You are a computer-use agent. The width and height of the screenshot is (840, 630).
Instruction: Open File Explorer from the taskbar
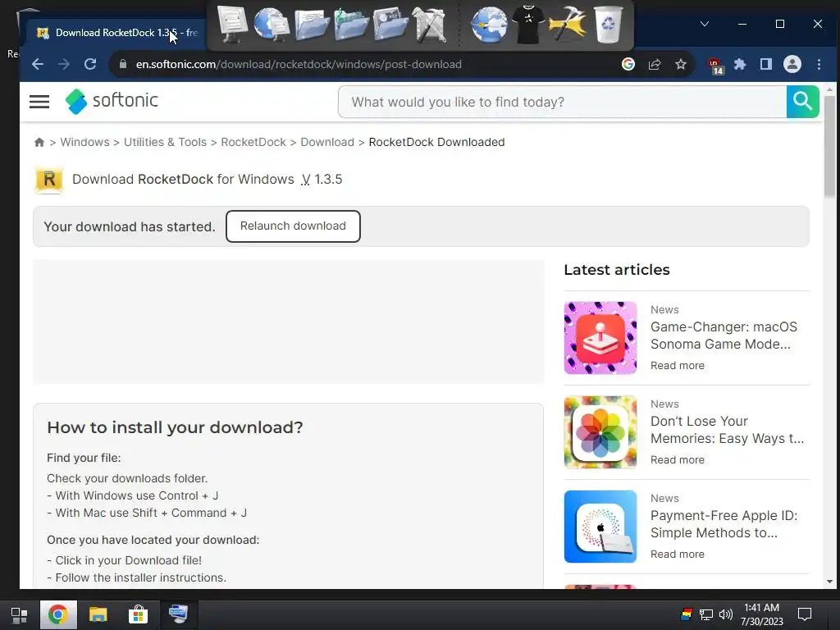pos(98,614)
